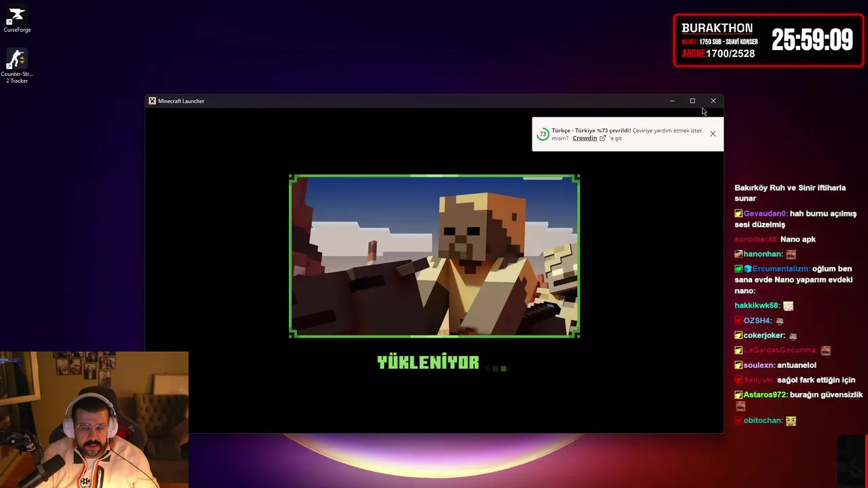This screenshot has height=488, width=868.
Task: Maximize the Minecraft Launcher window
Action: pos(692,101)
